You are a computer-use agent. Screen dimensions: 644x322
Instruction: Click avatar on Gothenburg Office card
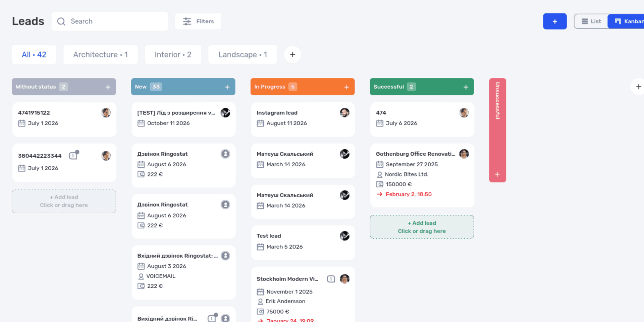(464, 154)
